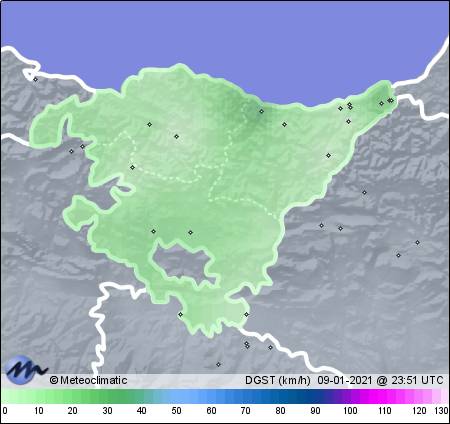Image resolution: width=450 pixels, height=424 pixels.
Task: Click the magenta section of the scale at 110
Action: (385, 396)
